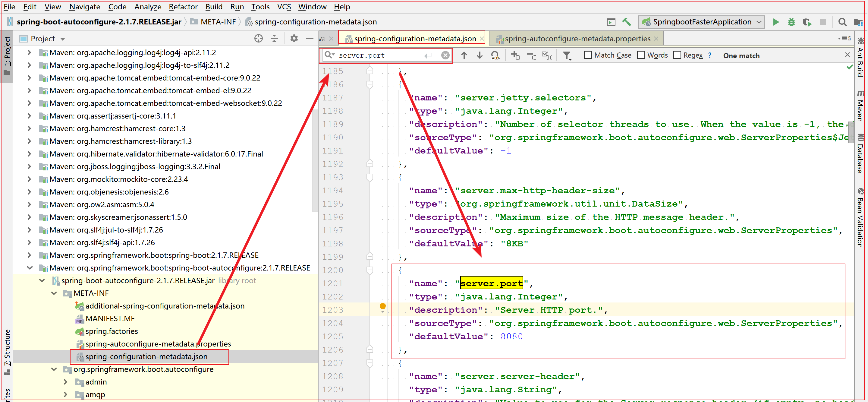Open the Refactor menu

click(x=183, y=7)
